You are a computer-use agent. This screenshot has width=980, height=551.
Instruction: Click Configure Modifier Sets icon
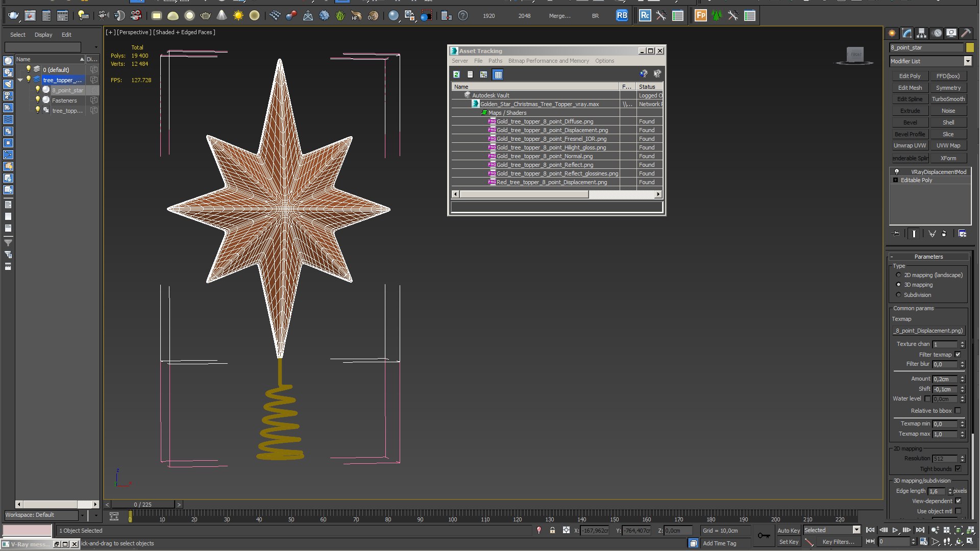click(962, 234)
